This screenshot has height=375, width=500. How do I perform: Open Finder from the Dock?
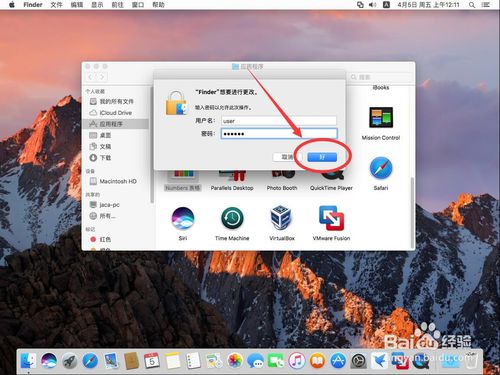[29, 361]
